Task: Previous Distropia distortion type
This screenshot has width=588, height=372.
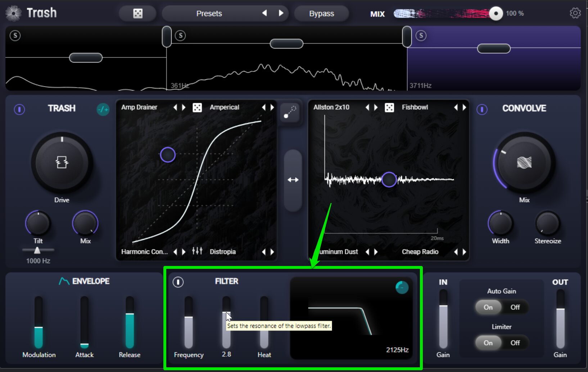Action: pos(264,252)
